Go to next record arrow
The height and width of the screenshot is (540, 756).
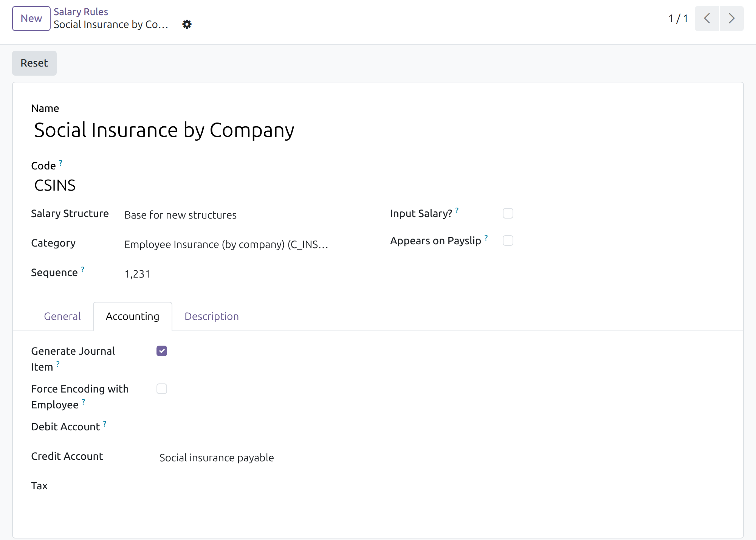pos(732,18)
